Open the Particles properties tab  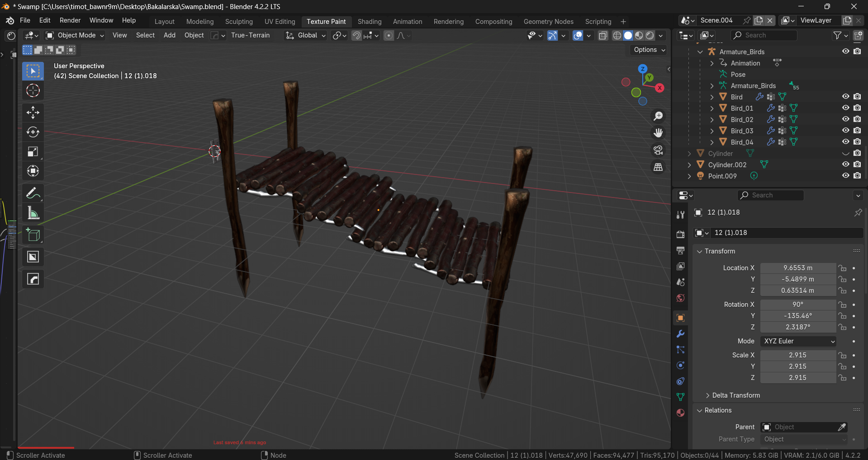pos(680,350)
